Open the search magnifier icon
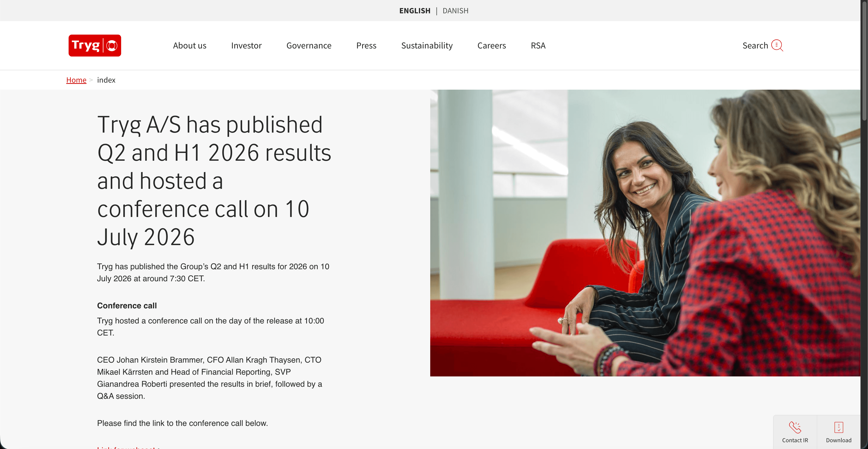868x449 pixels. point(777,45)
